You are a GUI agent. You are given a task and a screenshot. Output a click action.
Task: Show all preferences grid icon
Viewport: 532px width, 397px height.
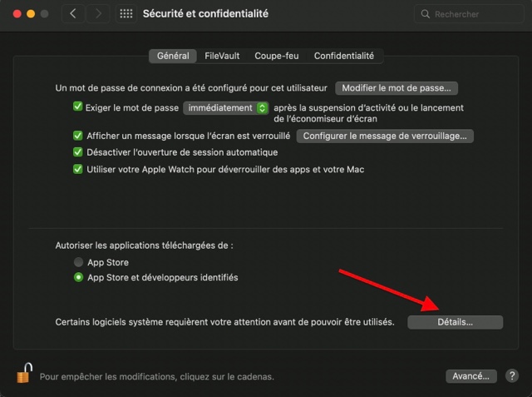pos(126,14)
